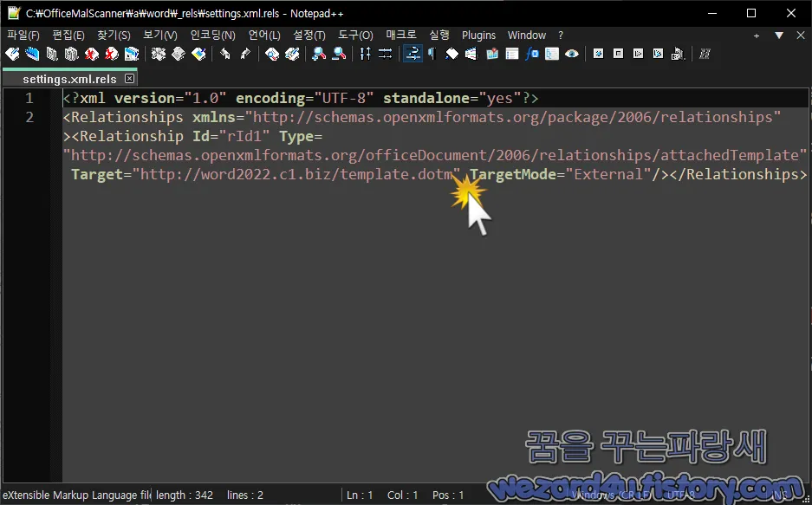The image size is (812, 505).
Task: Click the Open file toolbar icon
Action: 32,54
